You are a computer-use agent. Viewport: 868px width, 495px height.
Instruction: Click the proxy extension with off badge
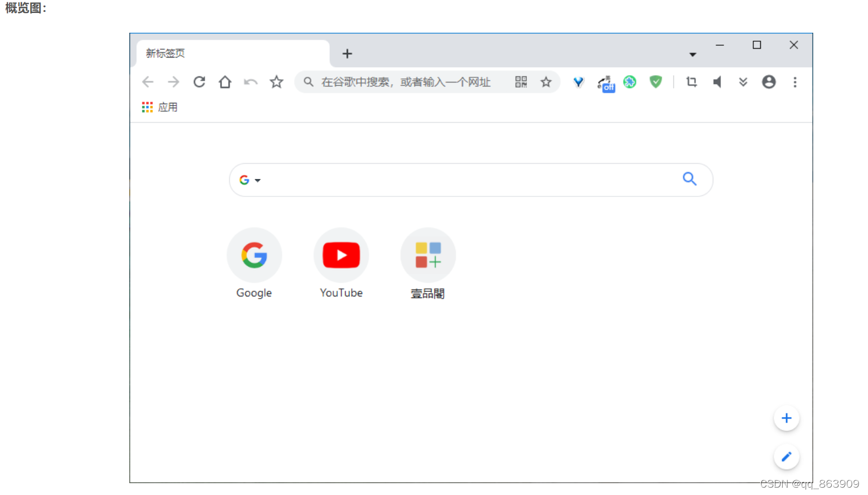605,84
